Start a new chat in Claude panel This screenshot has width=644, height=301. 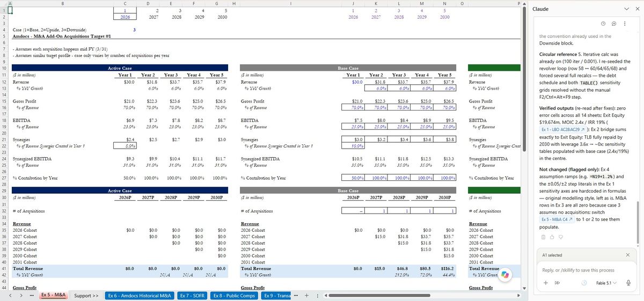pos(614,24)
